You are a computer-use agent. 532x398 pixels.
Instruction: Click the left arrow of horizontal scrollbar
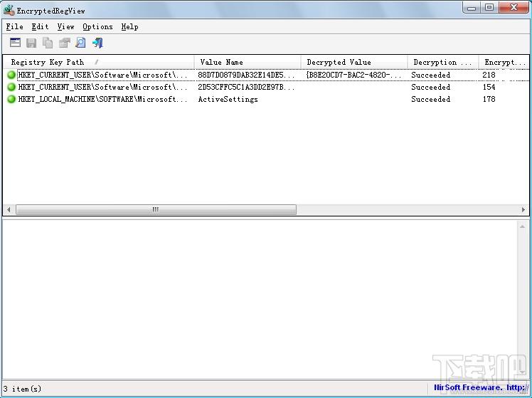[9, 209]
